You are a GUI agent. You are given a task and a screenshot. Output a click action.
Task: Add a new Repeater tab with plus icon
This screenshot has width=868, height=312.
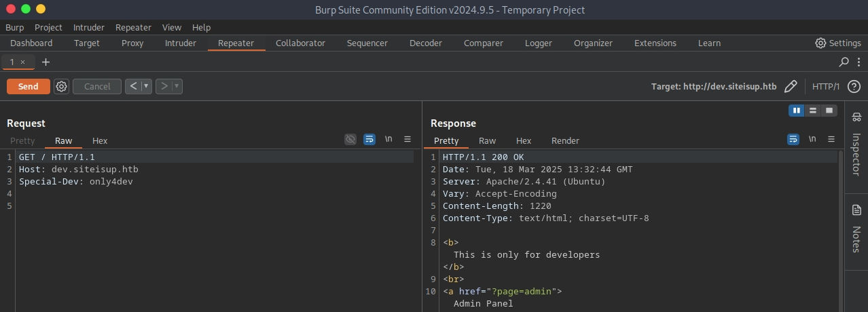[x=46, y=62]
